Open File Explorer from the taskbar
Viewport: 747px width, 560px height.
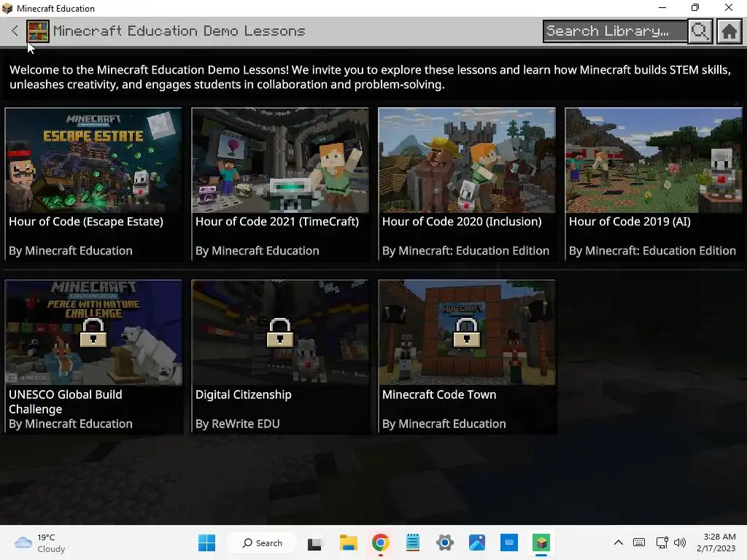348,542
